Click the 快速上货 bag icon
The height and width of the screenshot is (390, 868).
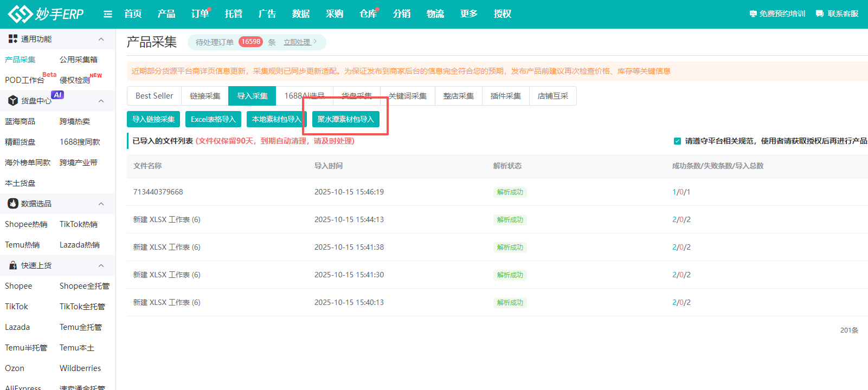(x=13, y=265)
